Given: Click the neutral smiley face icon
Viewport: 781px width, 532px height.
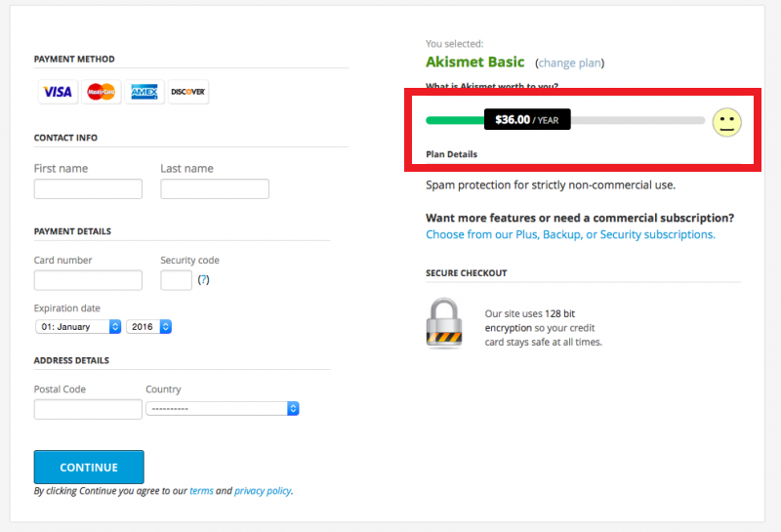Looking at the screenshot, I should [726, 122].
